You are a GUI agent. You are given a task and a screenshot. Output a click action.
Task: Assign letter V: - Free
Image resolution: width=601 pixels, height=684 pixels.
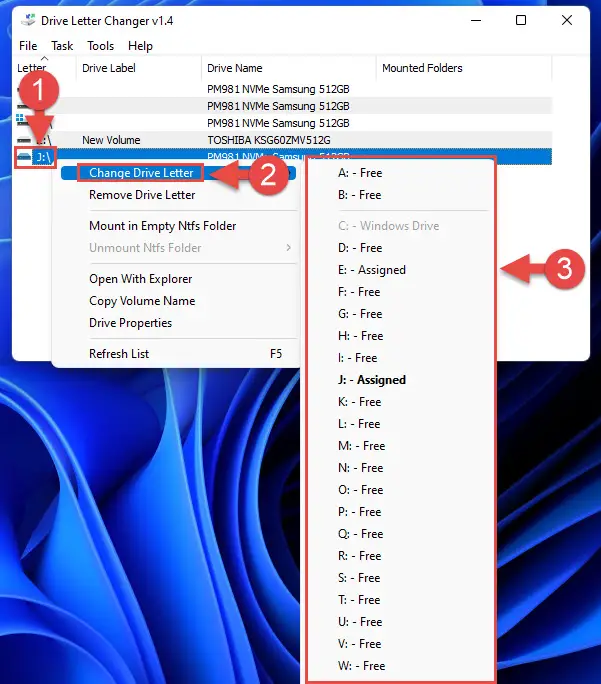pos(359,644)
